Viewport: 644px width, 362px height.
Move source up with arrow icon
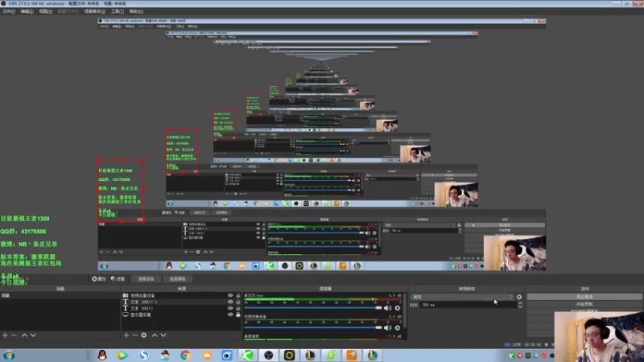[155, 335]
